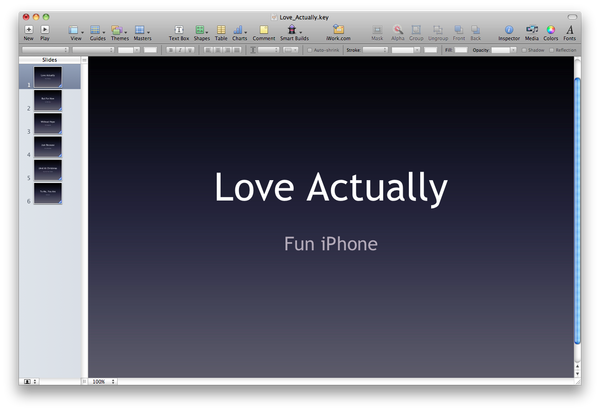Click the Fill color well
Image resolution: width=600 pixels, height=411 pixels.
point(461,50)
